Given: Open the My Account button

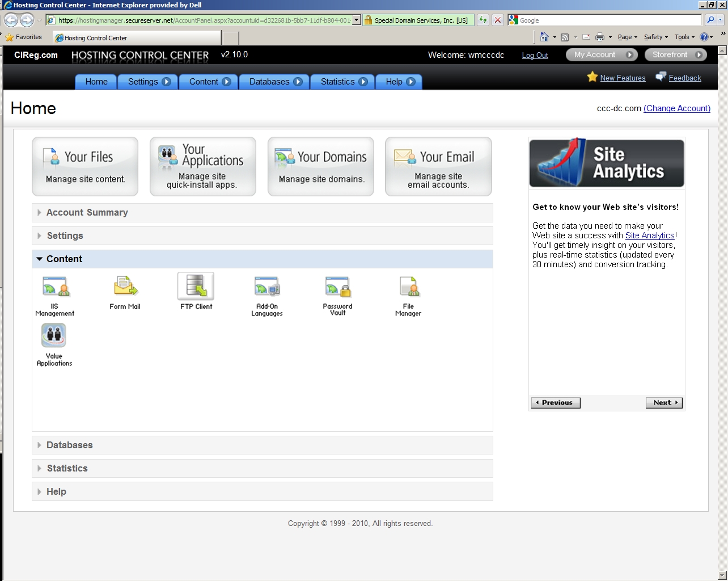Looking at the screenshot, I should coord(602,54).
